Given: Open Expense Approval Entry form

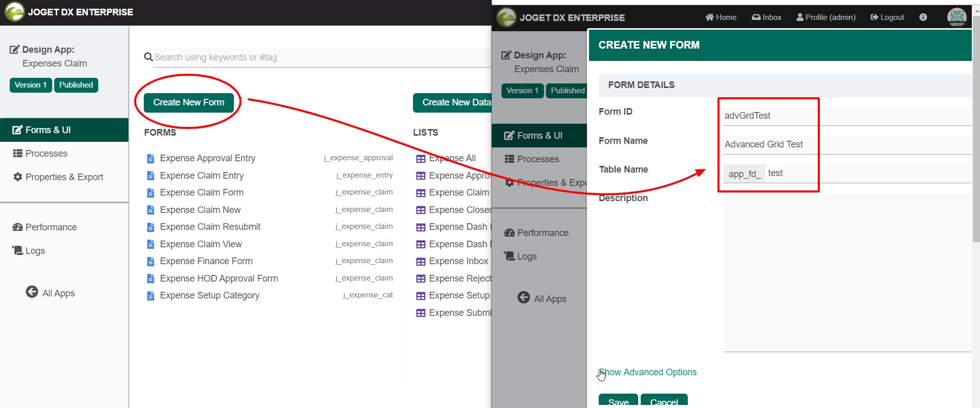Looking at the screenshot, I should pos(207,158).
